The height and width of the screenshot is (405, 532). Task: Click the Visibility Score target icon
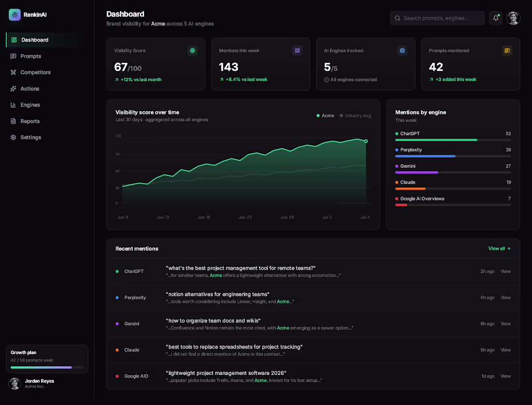tap(192, 50)
